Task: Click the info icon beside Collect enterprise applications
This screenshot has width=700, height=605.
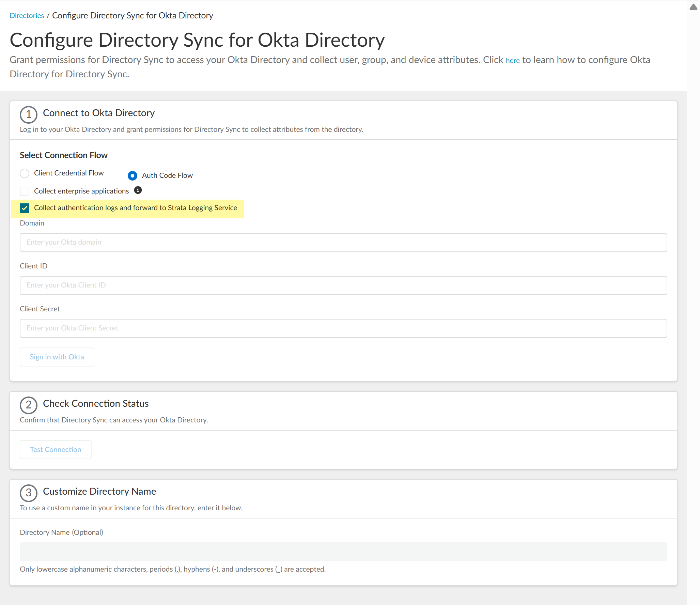Action: pos(138,190)
